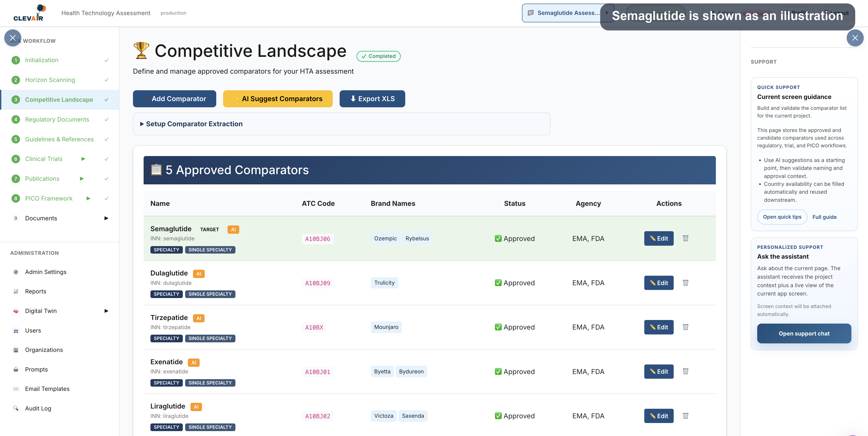Click the Organizations building icon

click(x=16, y=350)
